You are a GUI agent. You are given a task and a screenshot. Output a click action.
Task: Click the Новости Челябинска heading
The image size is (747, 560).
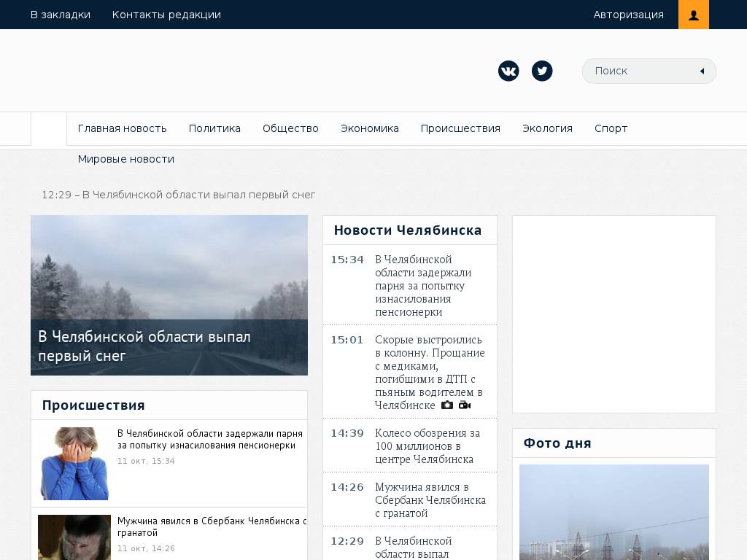(408, 230)
